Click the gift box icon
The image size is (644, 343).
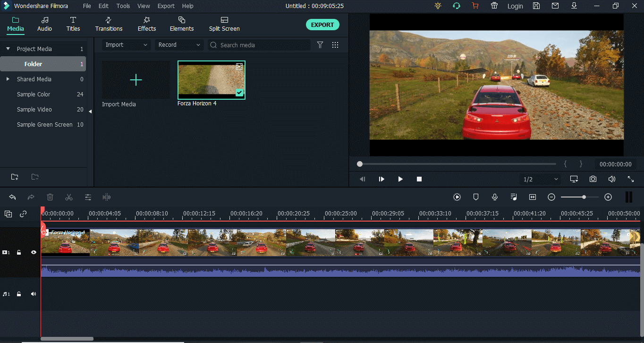tap(494, 6)
